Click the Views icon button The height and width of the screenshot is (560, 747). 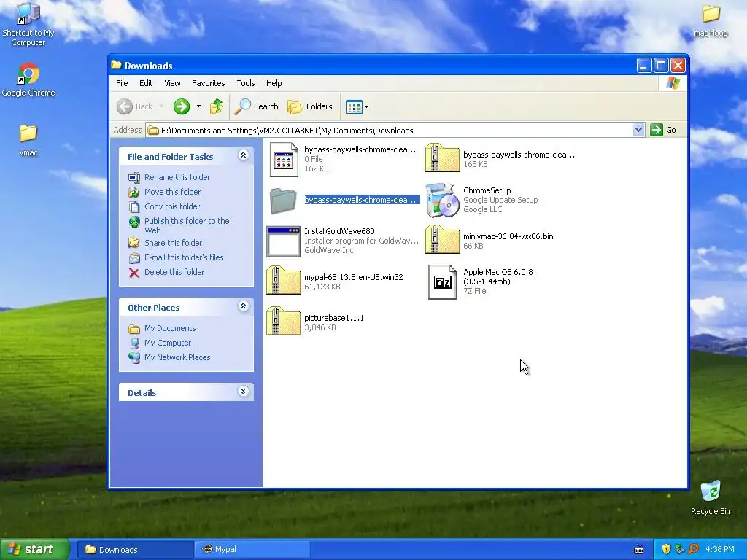click(x=354, y=106)
